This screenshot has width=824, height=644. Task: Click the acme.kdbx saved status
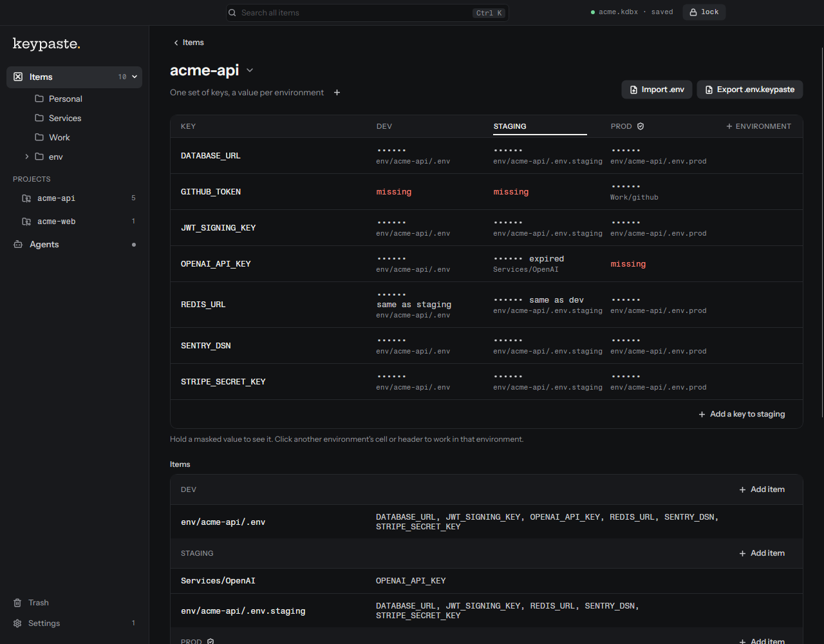pos(632,12)
